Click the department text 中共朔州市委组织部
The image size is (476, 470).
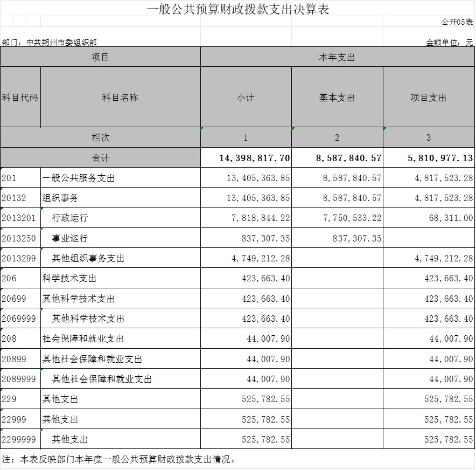click(x=61, y=42)
